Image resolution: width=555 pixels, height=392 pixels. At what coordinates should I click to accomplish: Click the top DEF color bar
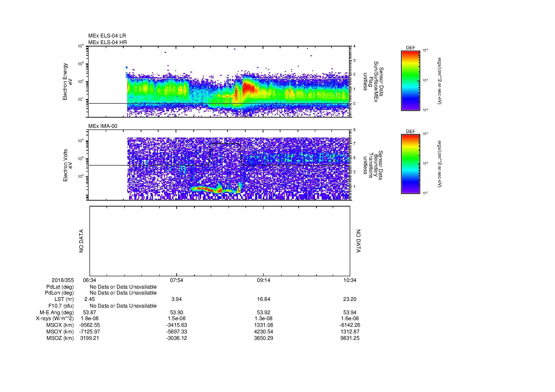point(410,81)
